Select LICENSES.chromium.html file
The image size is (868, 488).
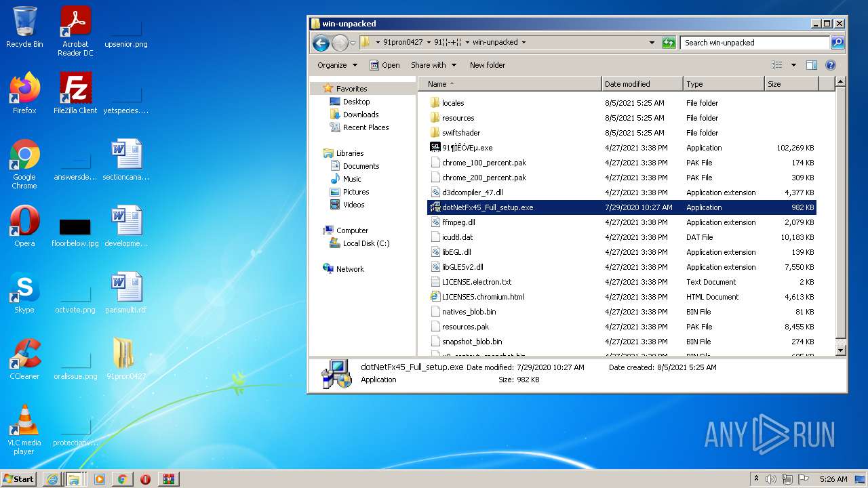[x=483, y=297]
